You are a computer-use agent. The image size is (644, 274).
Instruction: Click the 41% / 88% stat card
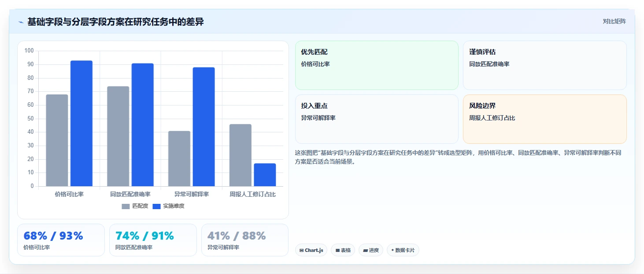245,240
